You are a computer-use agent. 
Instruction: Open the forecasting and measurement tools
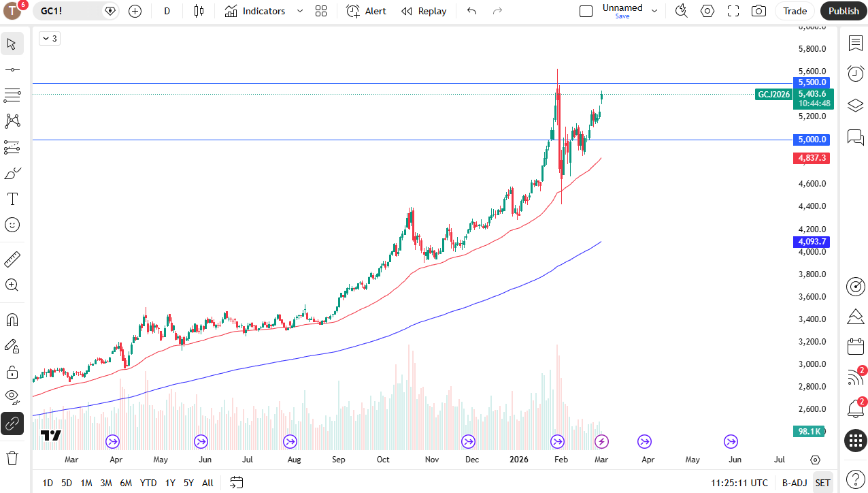tap(12, 147)
